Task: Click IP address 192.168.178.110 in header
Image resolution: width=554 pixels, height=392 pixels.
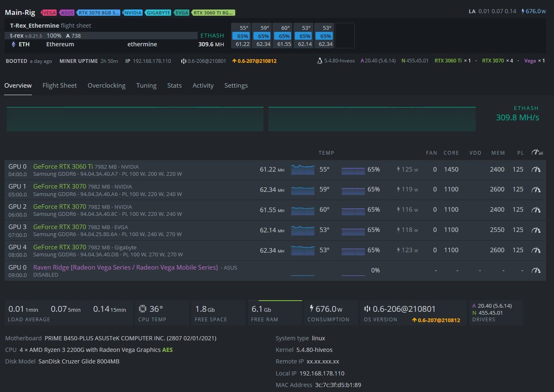Action: pos(152,61)
